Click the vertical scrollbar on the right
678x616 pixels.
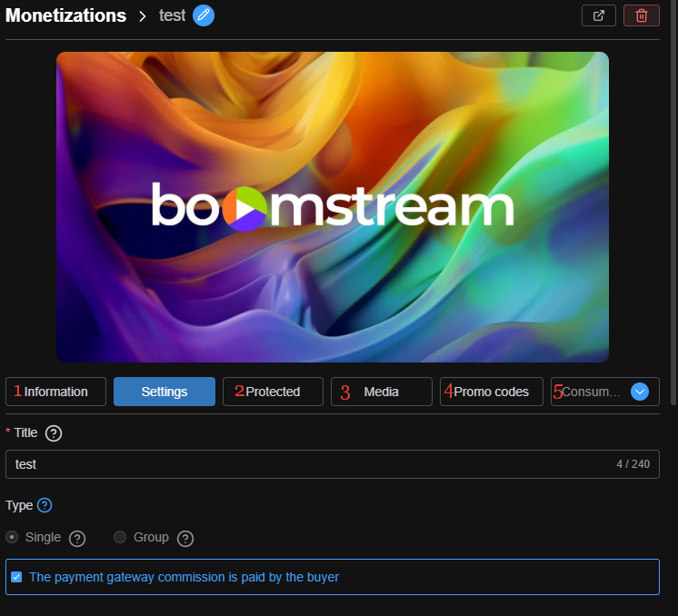(x=673, y=204)
